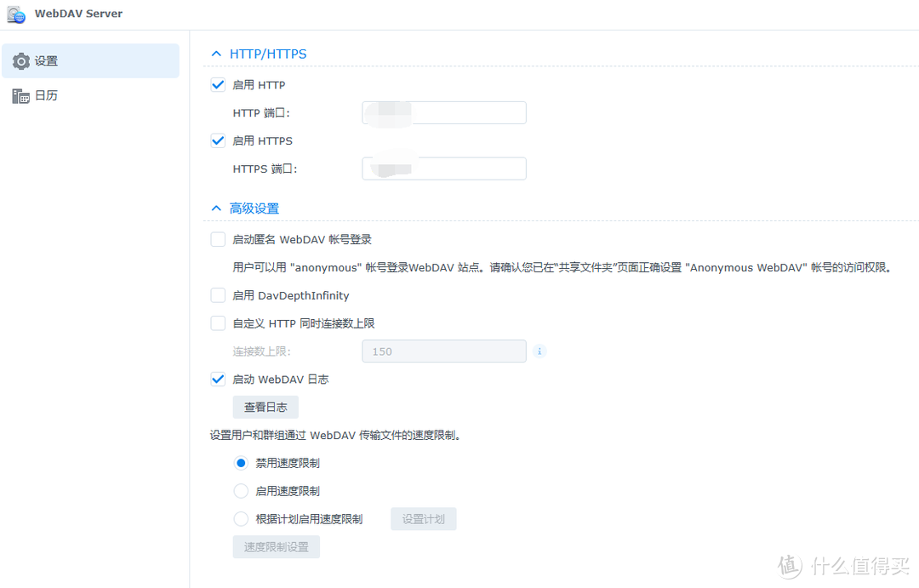
Task: Click inside the 连接数上限 field
Action: [x=443, y=351]
